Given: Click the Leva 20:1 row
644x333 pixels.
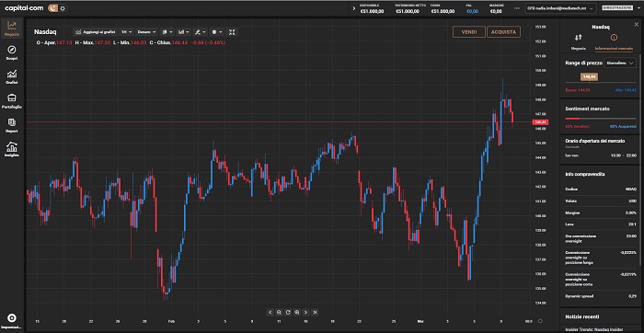Looking at the screenshot, I should pos(601,224).
